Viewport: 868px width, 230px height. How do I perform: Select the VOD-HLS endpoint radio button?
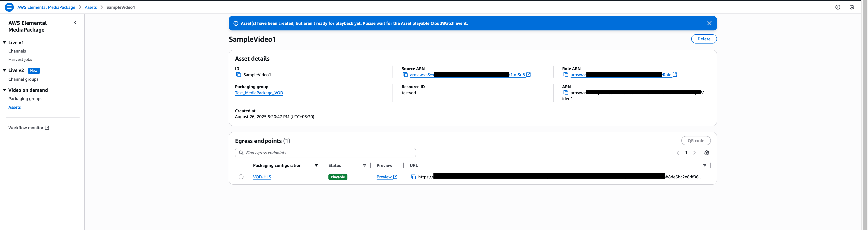(241, 177)
